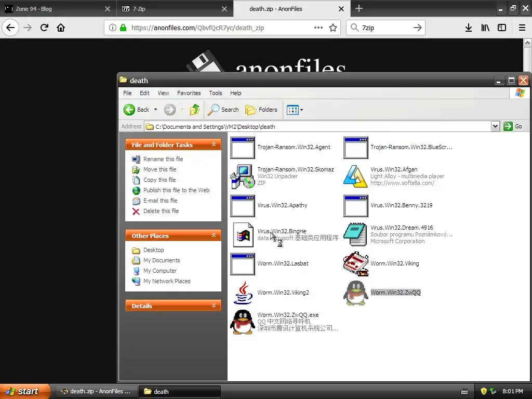Open the Views dropdown button

[295, 110]
